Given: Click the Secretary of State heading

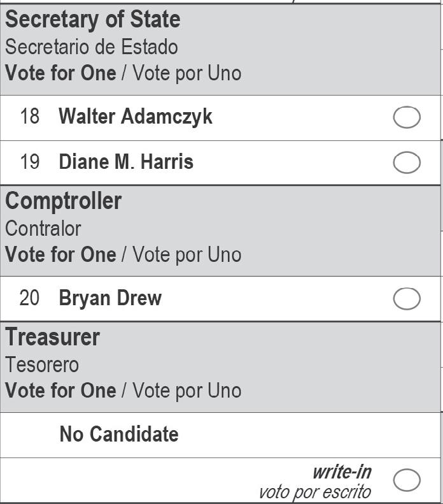Looking at the screenshot, I should pos(93,20).
